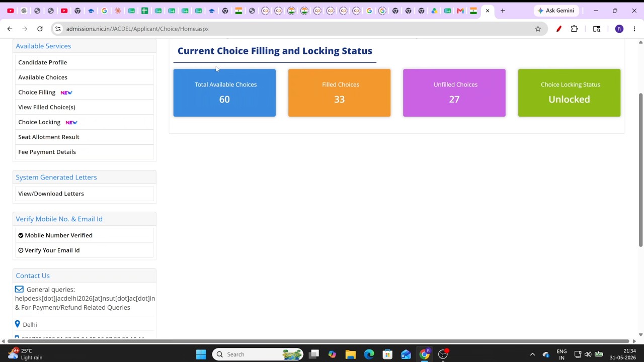Click the orange Filled Choices card
Screen dimensions: 644x362
pos(339,93)
